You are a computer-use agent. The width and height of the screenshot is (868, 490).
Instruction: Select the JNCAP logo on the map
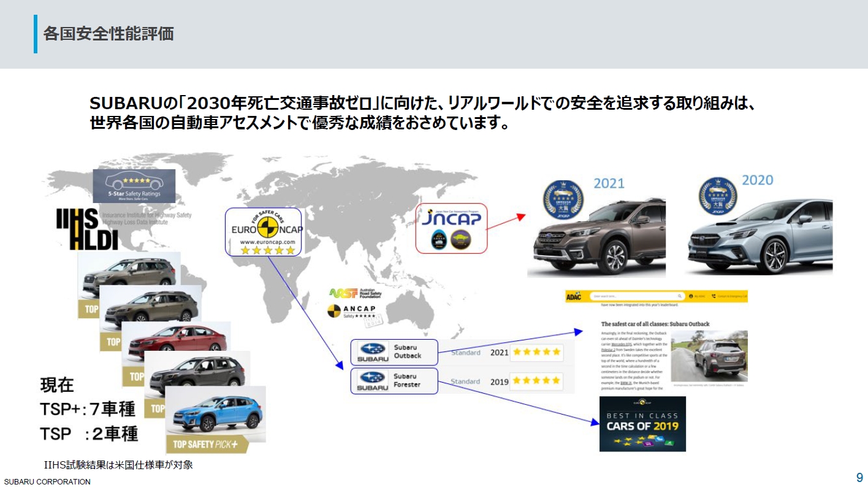pyautogui.click(x=452, y=228)
